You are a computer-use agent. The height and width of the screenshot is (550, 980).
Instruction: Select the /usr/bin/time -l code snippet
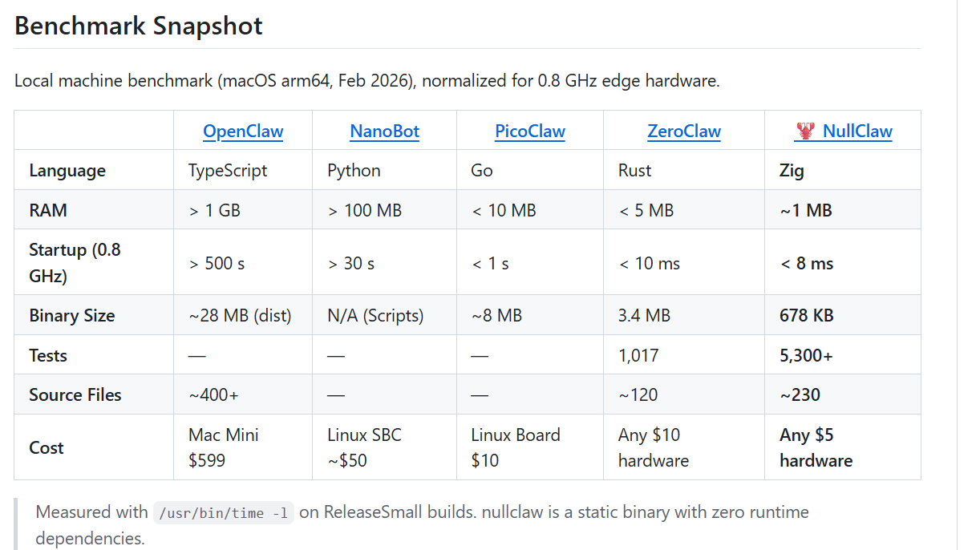point(224,512)
